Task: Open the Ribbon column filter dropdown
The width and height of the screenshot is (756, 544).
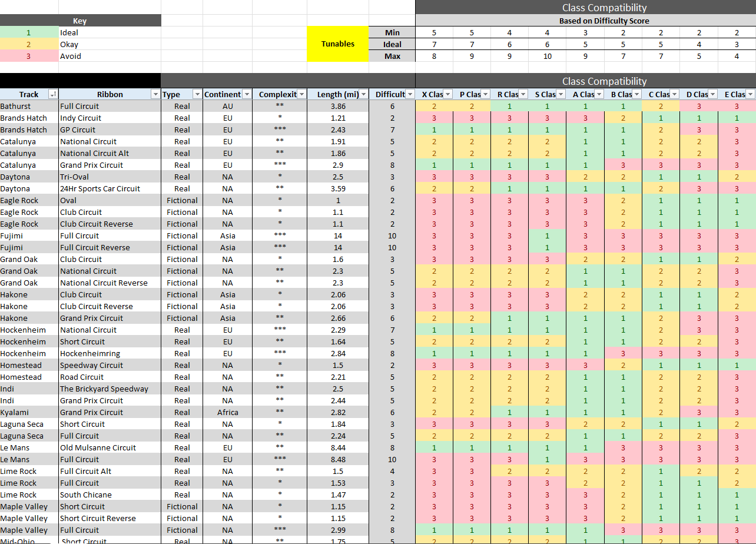Action: click(155, 94)
